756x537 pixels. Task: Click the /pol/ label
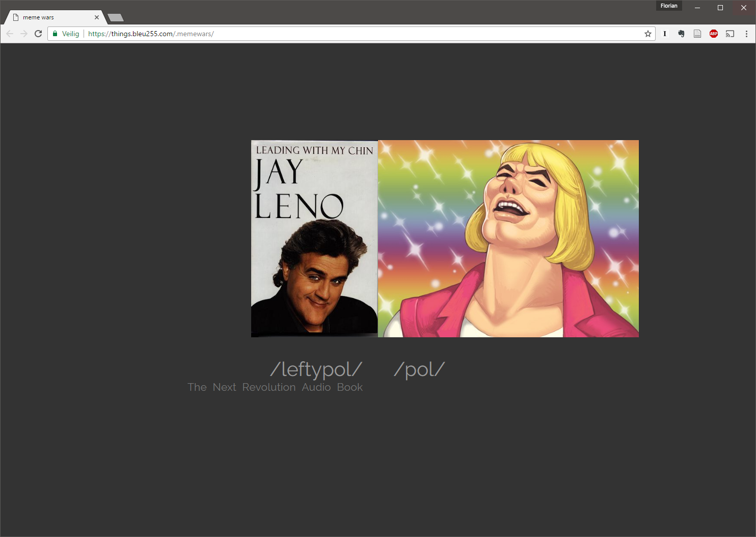[419, 369]
